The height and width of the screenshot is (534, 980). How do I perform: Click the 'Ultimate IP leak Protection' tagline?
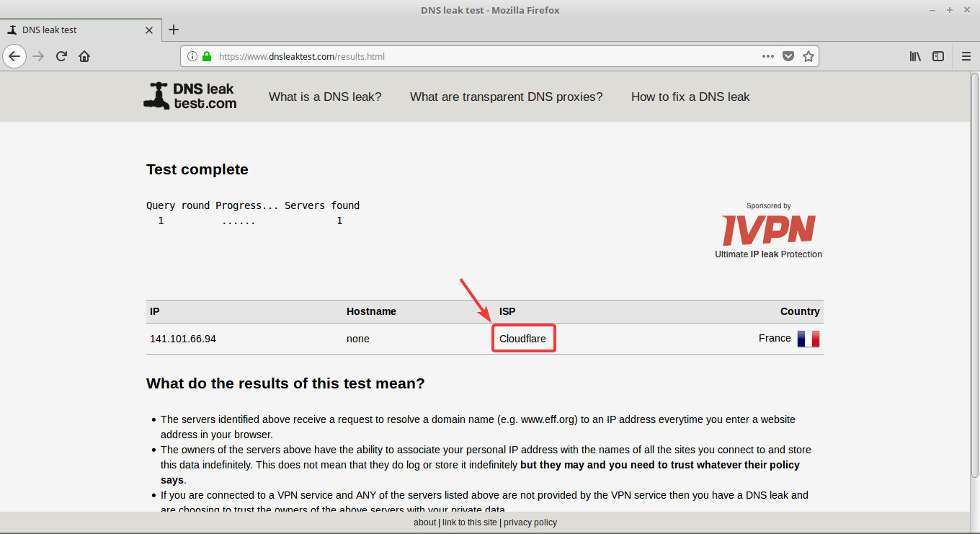(x=768, y=254)
